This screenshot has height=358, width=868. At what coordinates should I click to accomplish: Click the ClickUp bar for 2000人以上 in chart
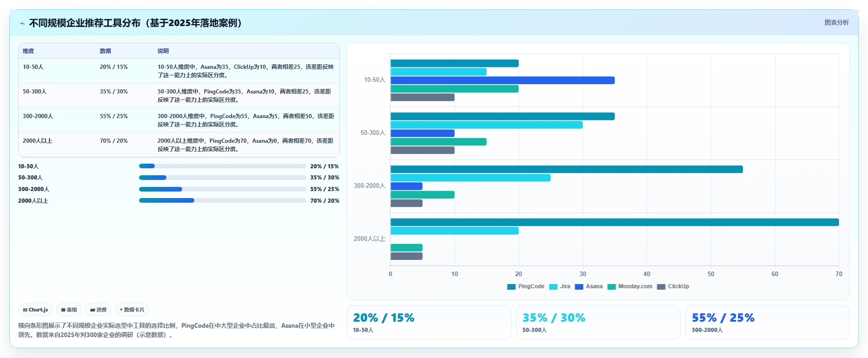pos(406,256)
